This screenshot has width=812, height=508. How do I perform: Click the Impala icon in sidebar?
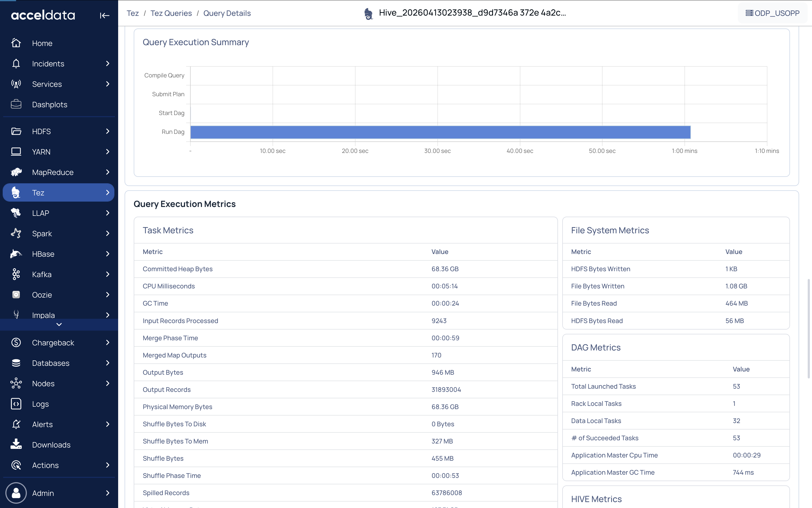pos(16,314)
